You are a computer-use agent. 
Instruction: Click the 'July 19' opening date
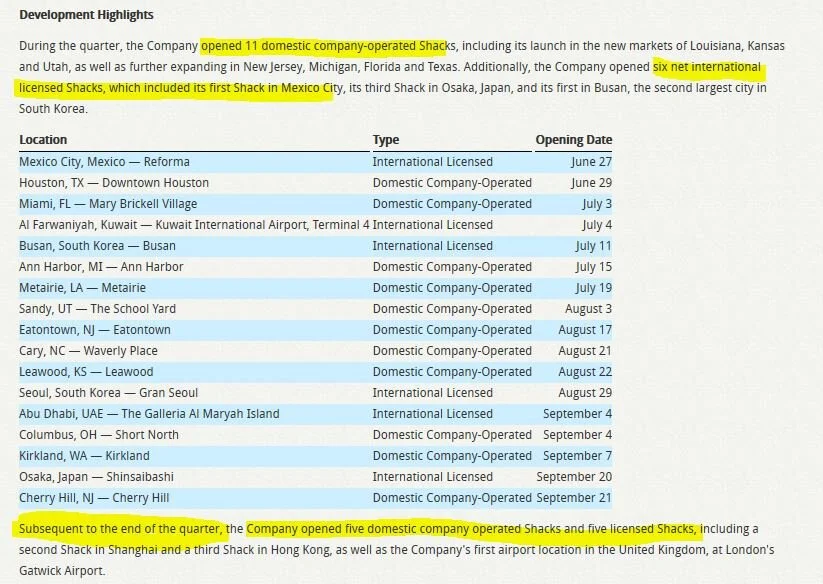coord(594,288)
